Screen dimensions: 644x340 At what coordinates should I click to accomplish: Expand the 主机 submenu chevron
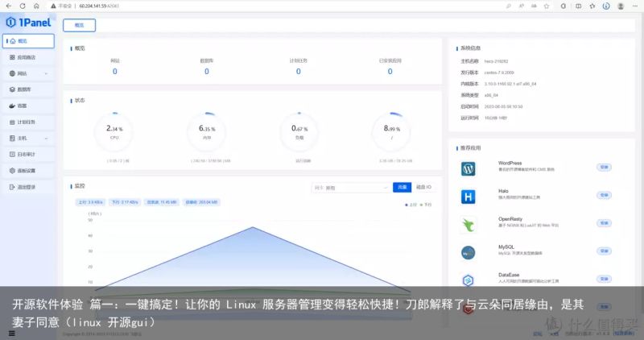(x=46, y=138)
